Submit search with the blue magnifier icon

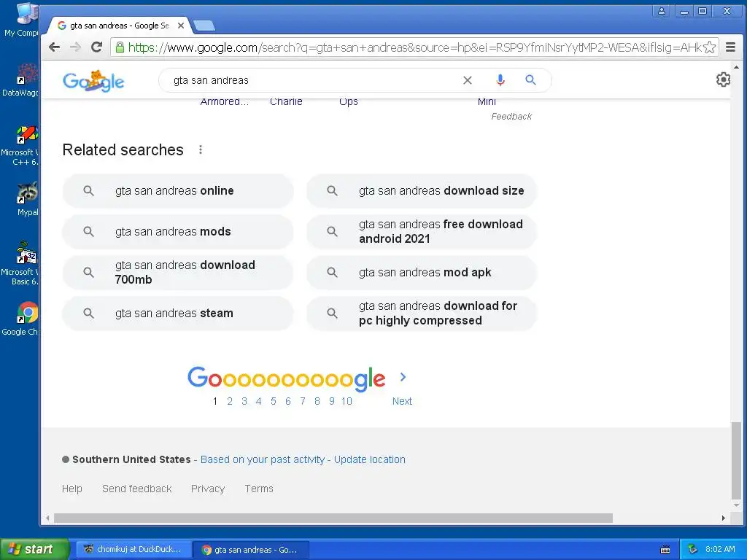pos(531,80)
